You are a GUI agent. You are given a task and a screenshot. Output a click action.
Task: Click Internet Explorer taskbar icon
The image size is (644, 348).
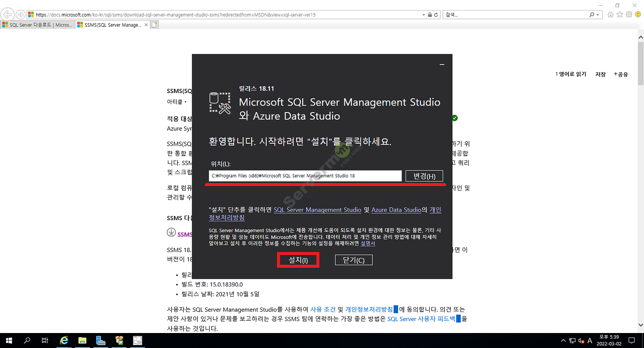[x=64, y=340]
